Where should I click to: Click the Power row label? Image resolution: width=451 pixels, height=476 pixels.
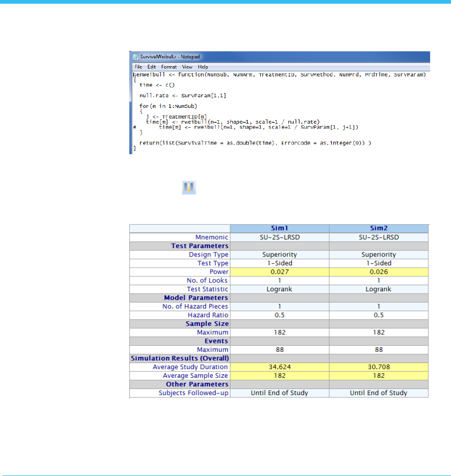click(x=219, y=272)
